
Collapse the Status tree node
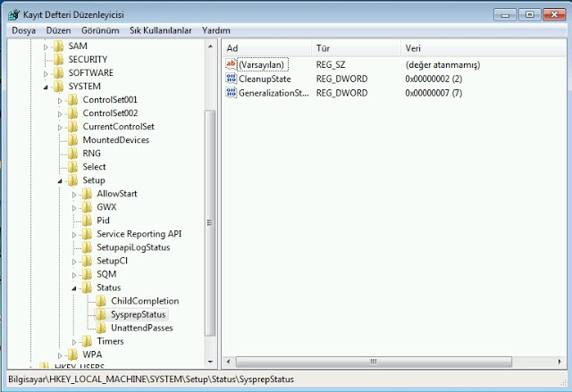(75, 288)
